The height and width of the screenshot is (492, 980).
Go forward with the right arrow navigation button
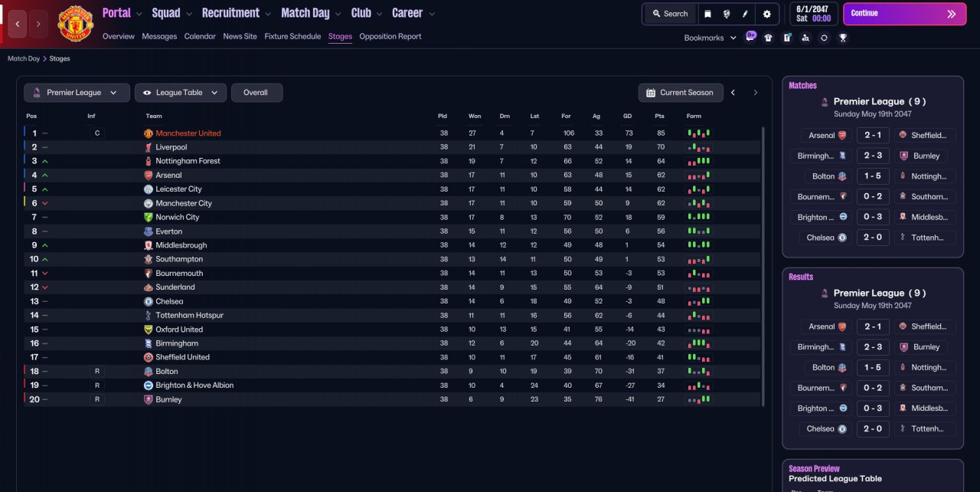point(38,24)
